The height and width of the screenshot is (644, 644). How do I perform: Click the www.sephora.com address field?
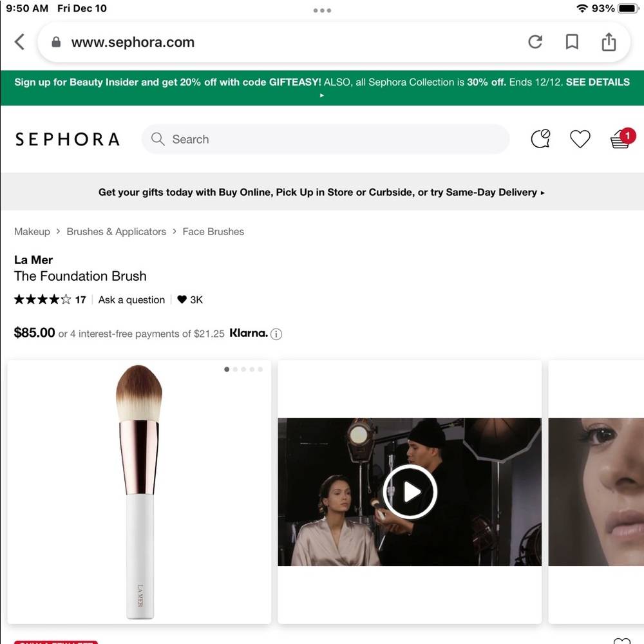334,42
